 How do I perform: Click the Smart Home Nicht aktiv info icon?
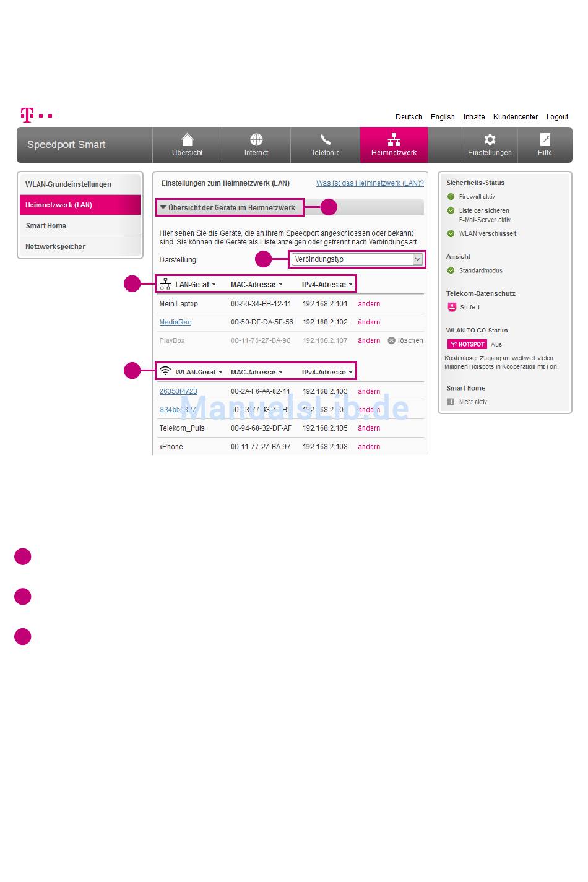(x=451, y=402)
